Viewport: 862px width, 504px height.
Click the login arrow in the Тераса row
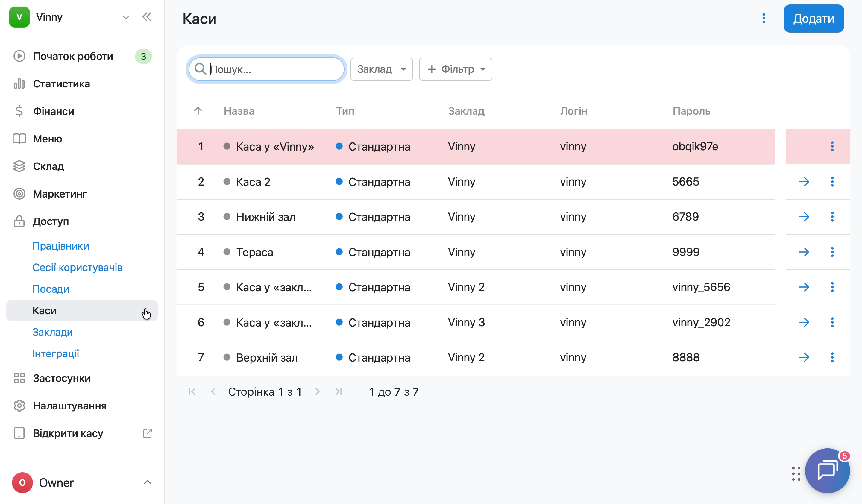(804, 252)
